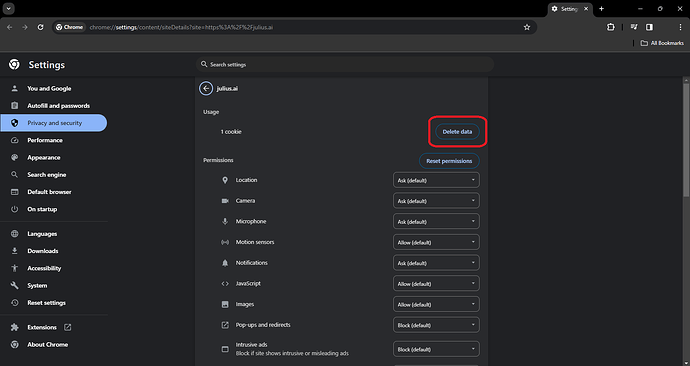Click the Chrome site info chip

tap(70, 27)
